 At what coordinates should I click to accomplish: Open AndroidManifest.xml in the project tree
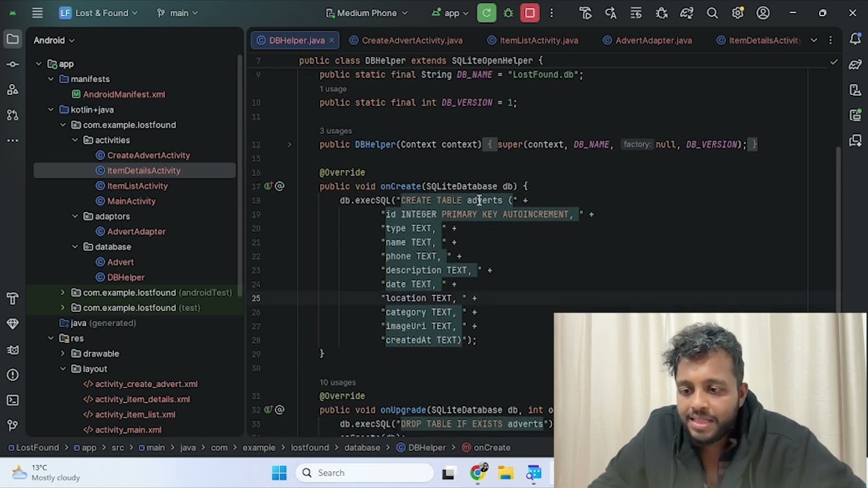coord(124,94)
